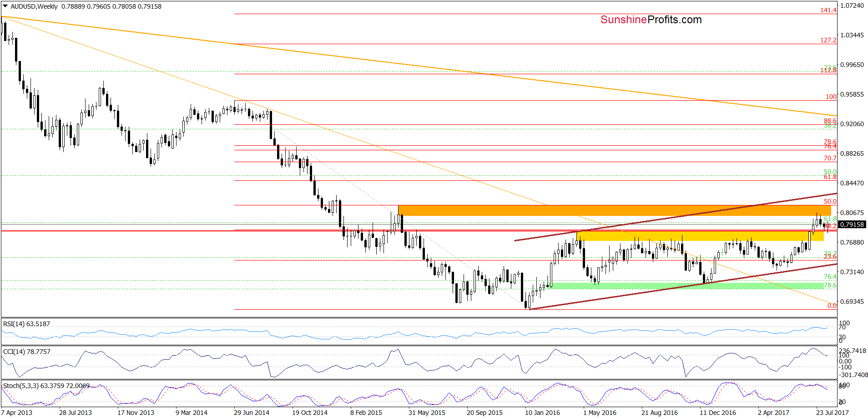Click price axis label 0.88265

point(852,153)
